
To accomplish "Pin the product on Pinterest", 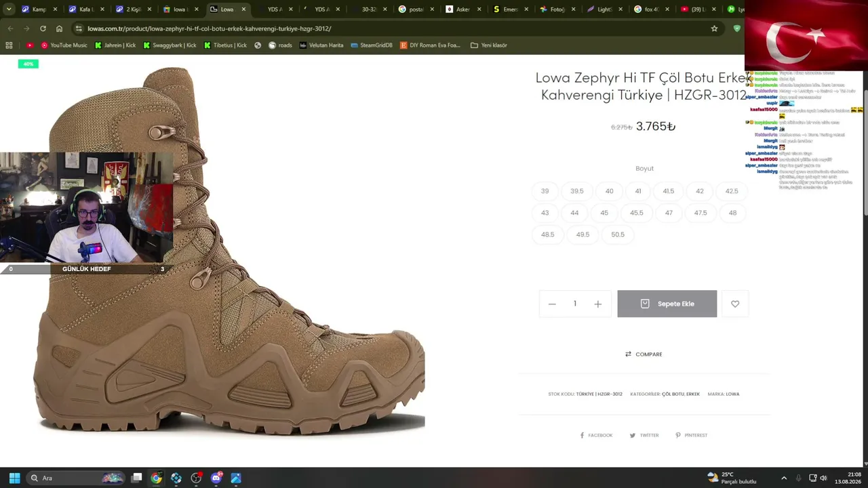I will pyautogui.click(x=692, y=435).
